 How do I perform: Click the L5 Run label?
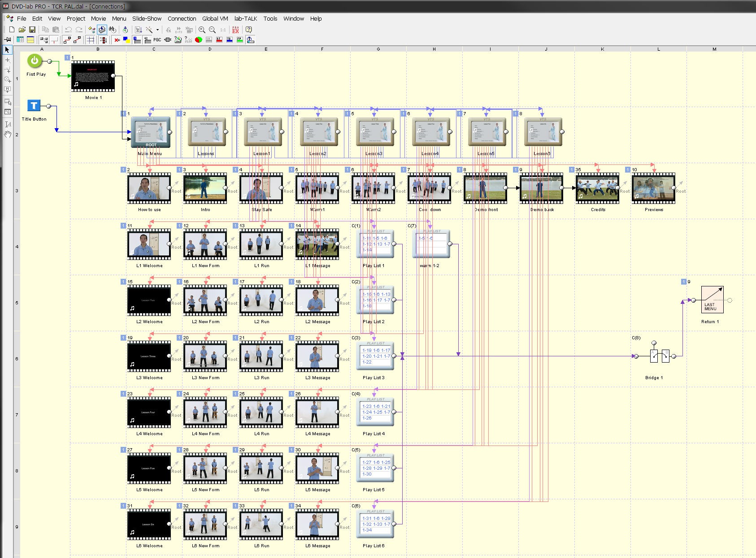262,490
